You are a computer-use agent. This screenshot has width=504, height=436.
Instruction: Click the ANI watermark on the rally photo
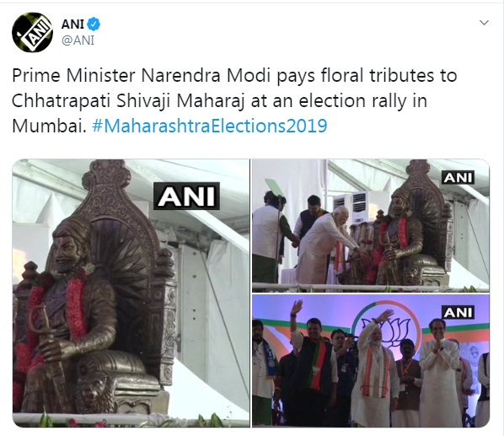[458, 313]
